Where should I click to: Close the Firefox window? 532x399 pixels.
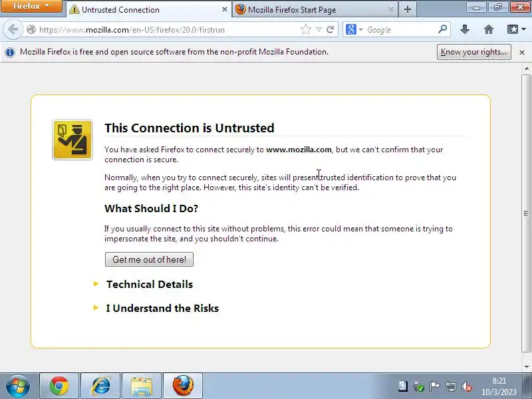point(519,7)
